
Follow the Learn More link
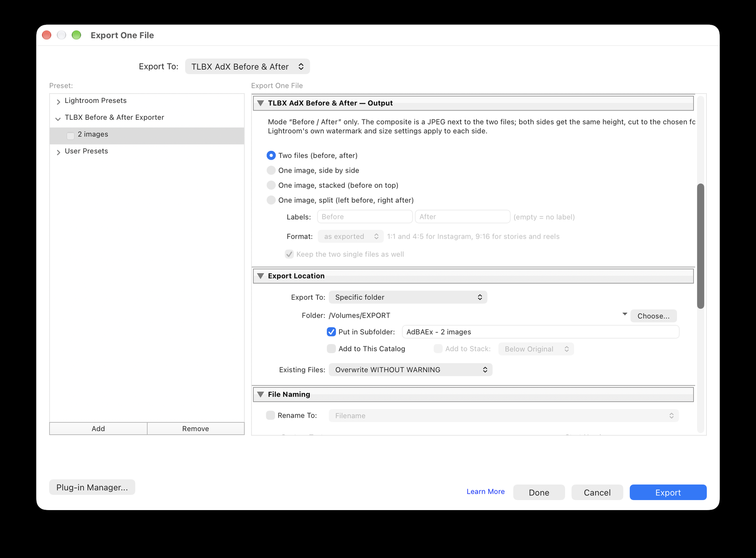(x=486, y=492)
